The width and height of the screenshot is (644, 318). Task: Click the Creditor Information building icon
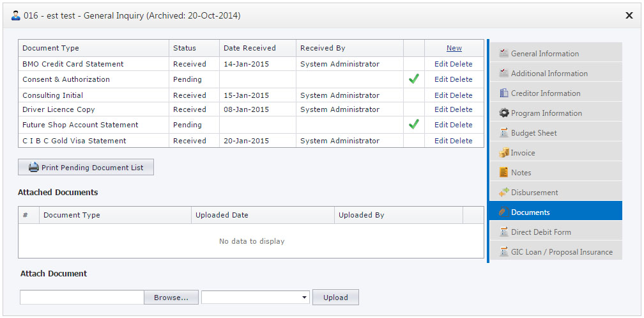tap(503, 93)
